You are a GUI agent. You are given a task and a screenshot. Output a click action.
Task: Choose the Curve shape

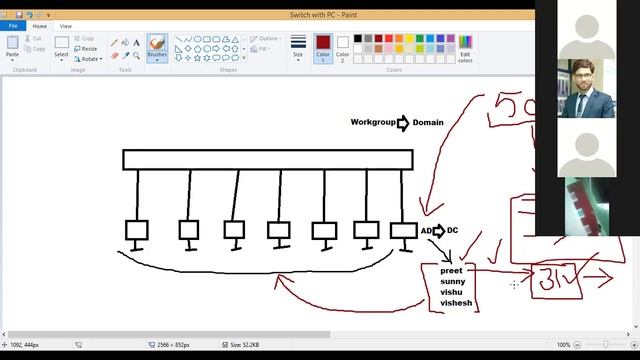click(188, 40)
